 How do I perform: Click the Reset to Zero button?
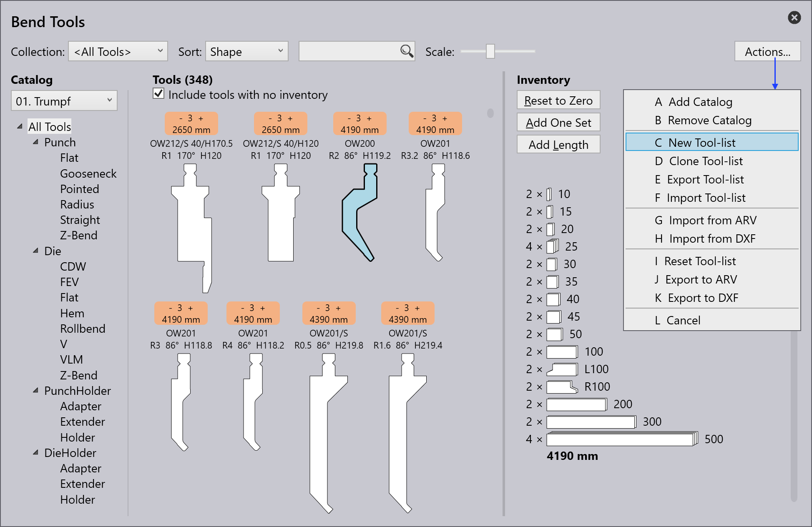point(558,100)
